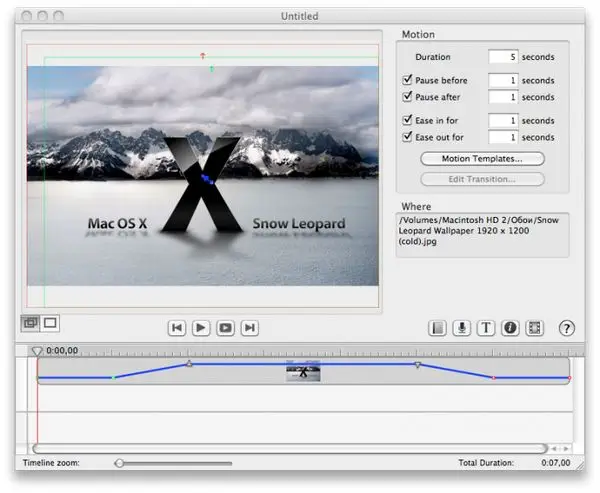
Task: Click the red keyframe point on the blue line
Action: 494,378
